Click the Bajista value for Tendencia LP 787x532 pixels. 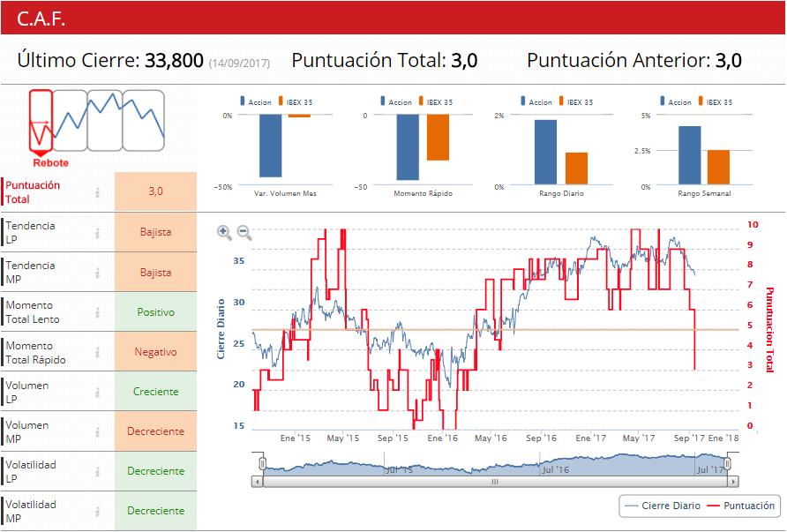click(x=155, y=232)
